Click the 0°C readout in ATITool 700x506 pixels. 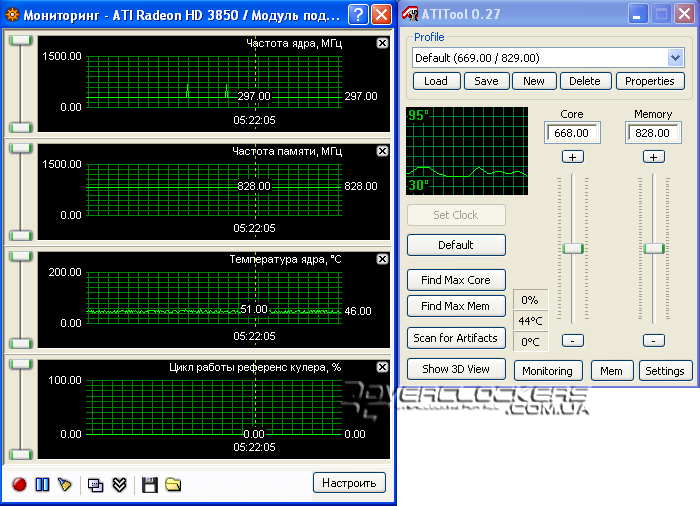(x=530, y=342)
